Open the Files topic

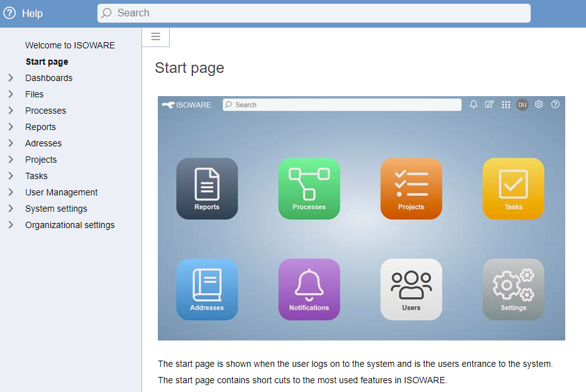35,94
